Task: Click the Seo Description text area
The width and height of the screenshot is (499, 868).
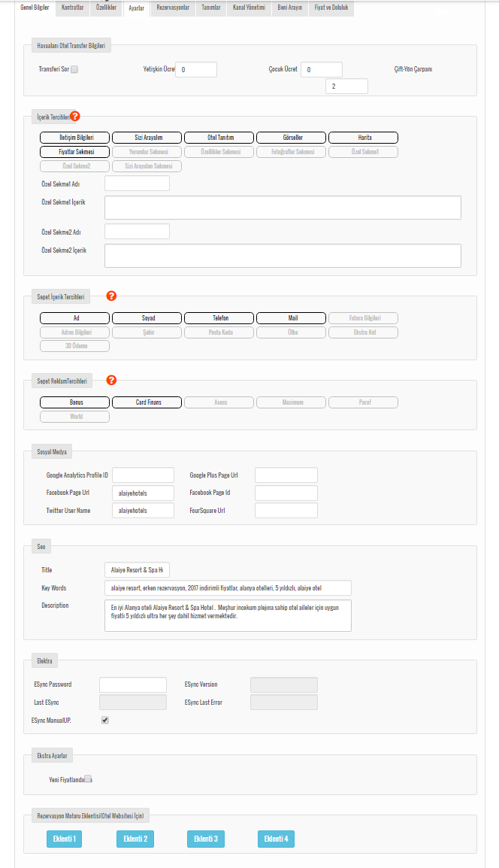Action: (x=228, y=615)
